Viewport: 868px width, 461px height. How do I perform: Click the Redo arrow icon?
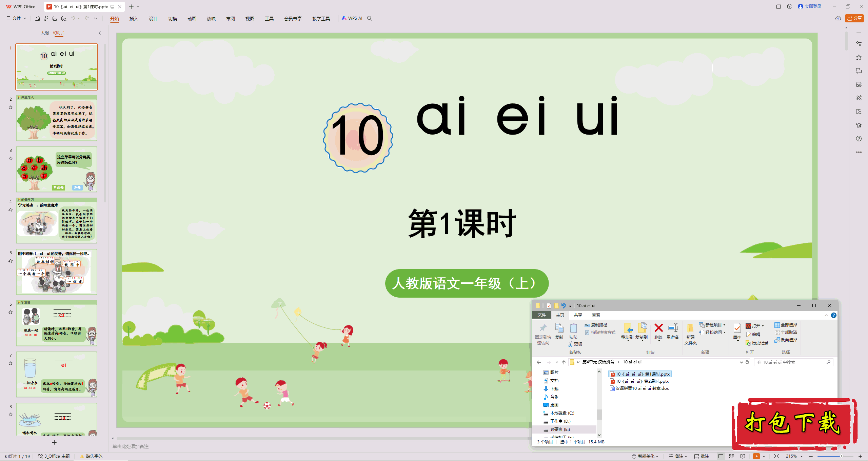tap(87, 18)
